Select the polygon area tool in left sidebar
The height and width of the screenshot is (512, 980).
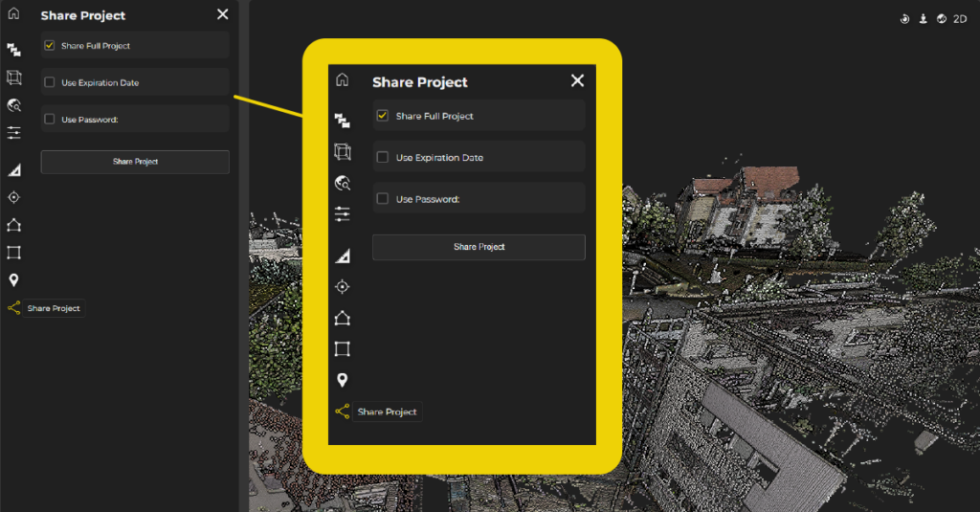click(x=13, y=225)
